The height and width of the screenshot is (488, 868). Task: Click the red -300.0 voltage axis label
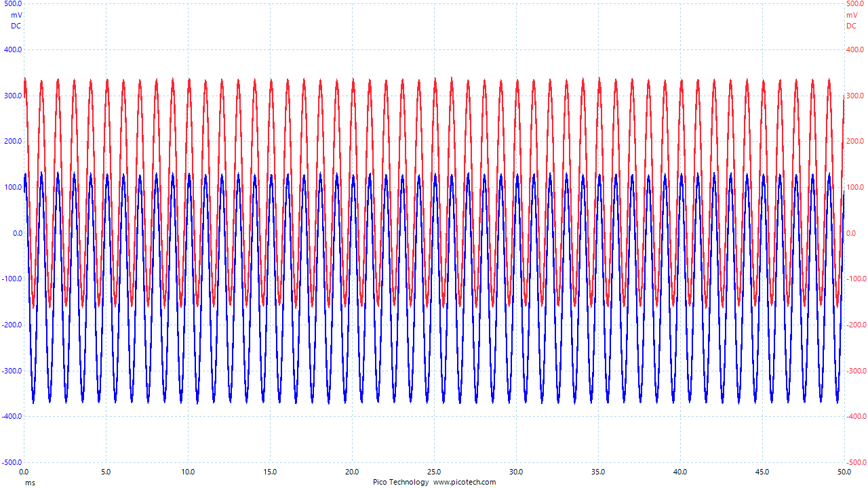coord(857,371)
